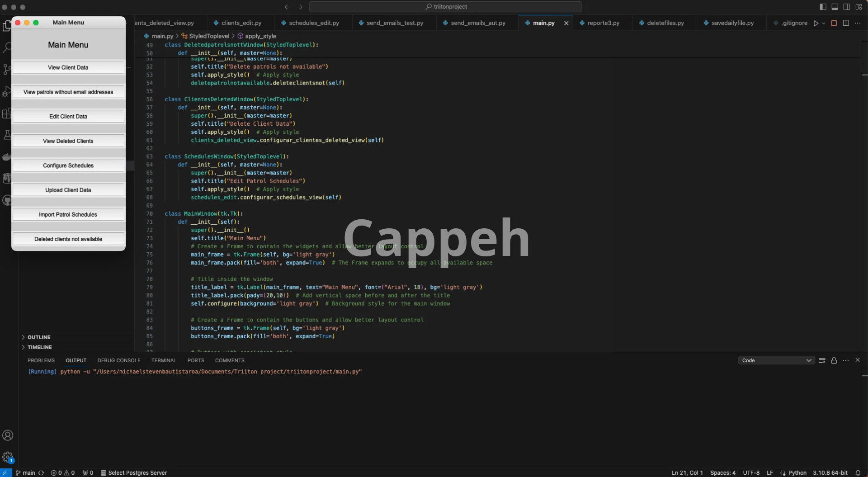Open the Manage gear settings icon
This screenshot has width=868, height=477.
pyautogui.click(x=8, y=457)
